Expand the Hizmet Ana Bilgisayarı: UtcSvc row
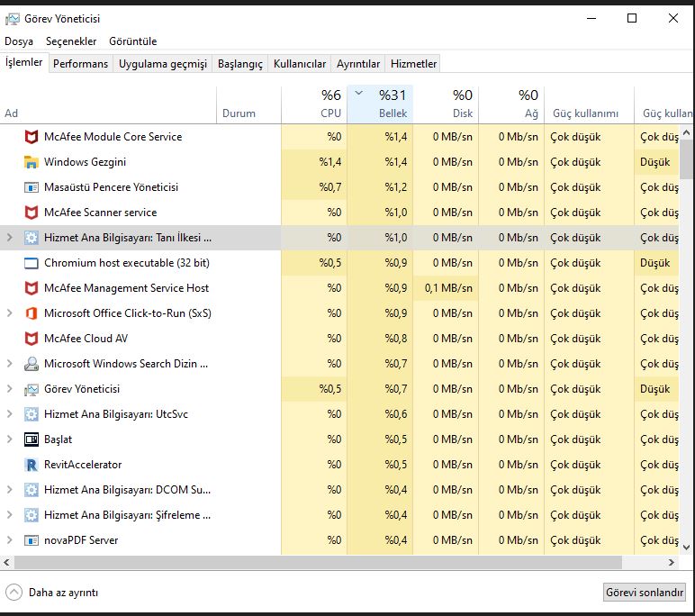Image resolution: width=695 pixels, height=616 pixels. [x=10, y=414]
